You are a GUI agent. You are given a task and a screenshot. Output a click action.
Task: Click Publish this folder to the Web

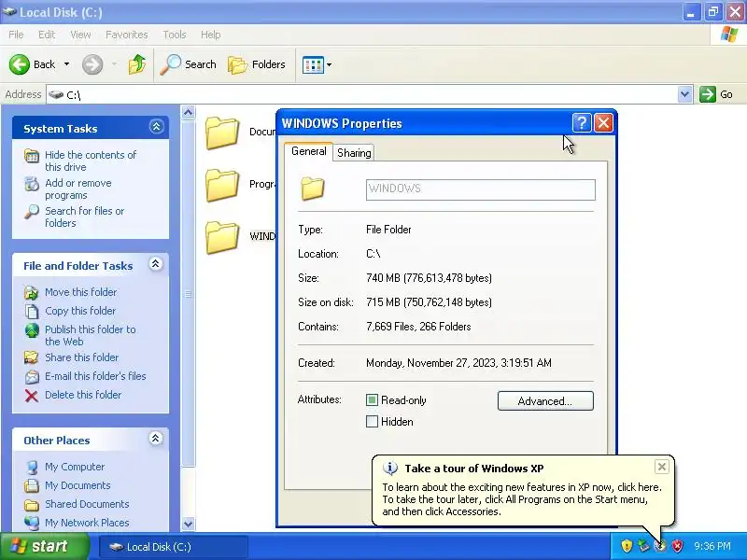coord(90,335)
